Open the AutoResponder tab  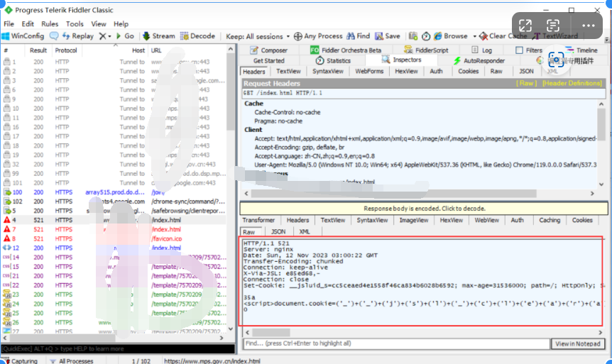(x=479, y=61)
